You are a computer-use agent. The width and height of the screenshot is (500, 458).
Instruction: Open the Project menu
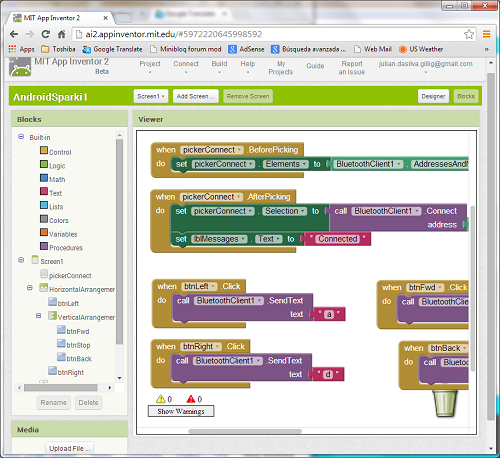[x=150, y=66]
